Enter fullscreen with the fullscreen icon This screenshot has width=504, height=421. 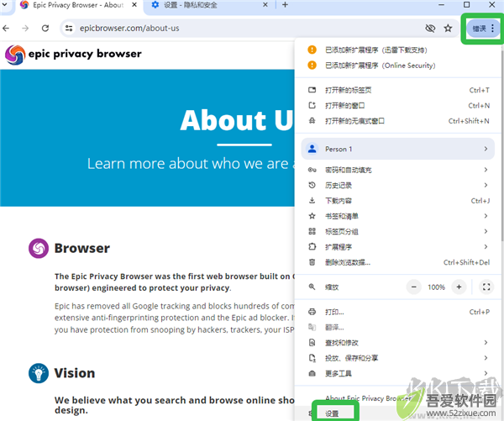coord(486,287)
